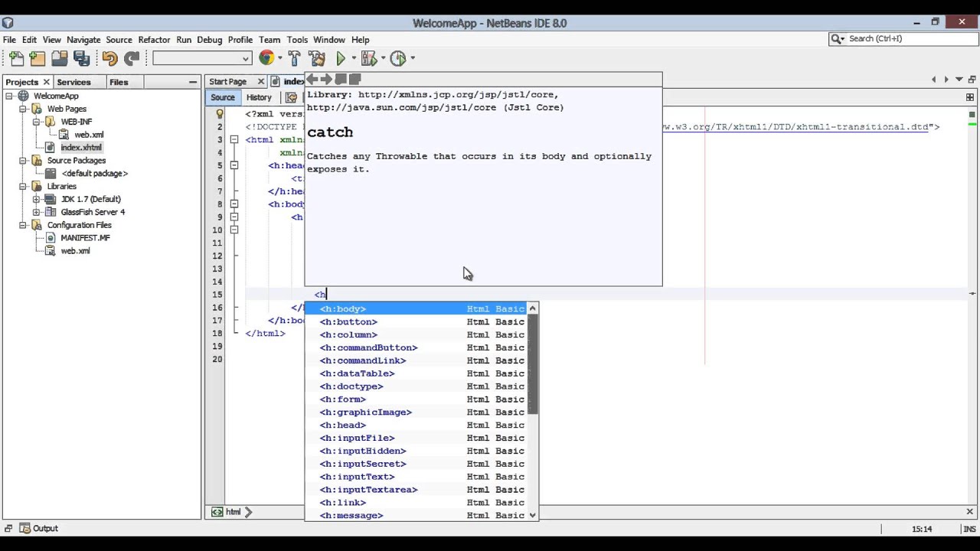
Task: Click the Chrome browser selection icon
Action: pyautogui.click(x=266, y=57)
